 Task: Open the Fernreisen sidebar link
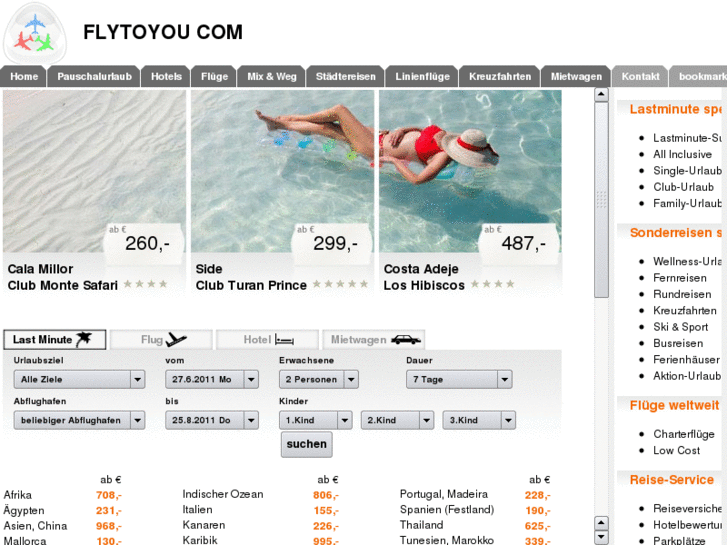click(680, 278)
